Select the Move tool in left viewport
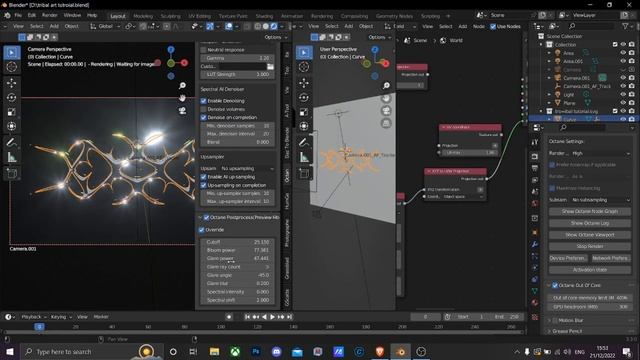This screenshot has height=360, width=640. click(11, 83)
